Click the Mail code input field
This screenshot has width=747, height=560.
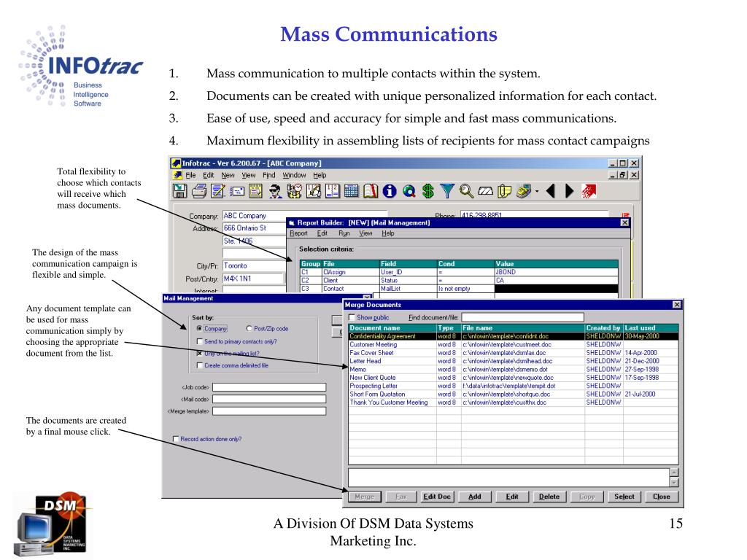(269, 399)
